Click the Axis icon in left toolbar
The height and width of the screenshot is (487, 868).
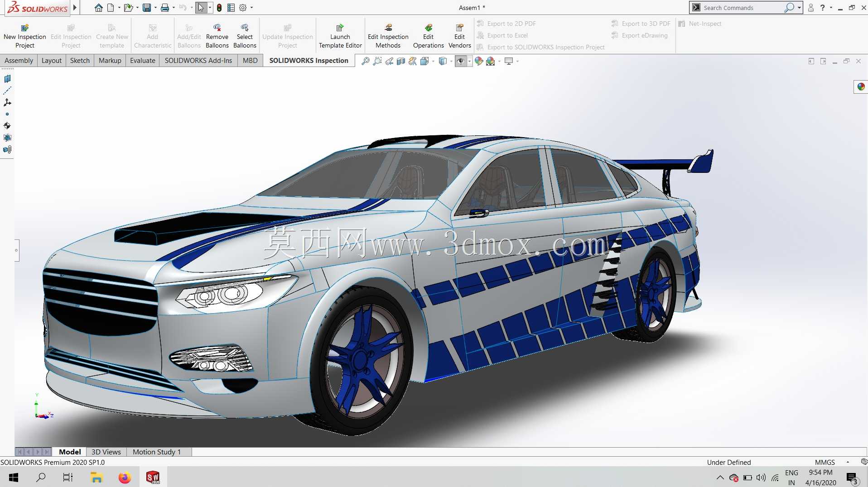click(x=7, y=91)
